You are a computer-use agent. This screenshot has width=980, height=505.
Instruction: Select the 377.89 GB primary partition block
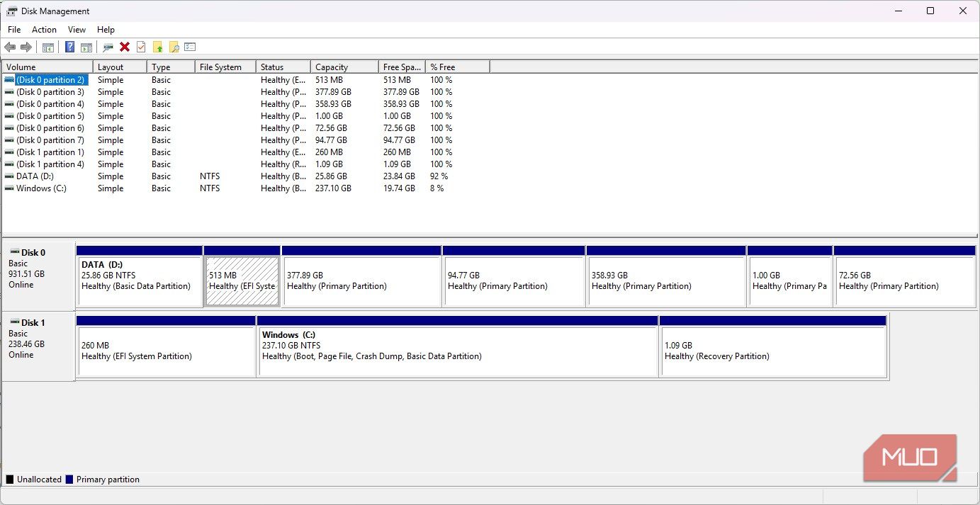click(361, 276)
